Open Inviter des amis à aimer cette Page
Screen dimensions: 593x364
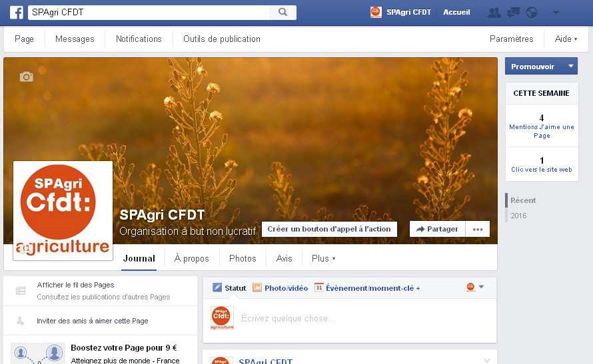pyautogui.click(x=93, y=321)
